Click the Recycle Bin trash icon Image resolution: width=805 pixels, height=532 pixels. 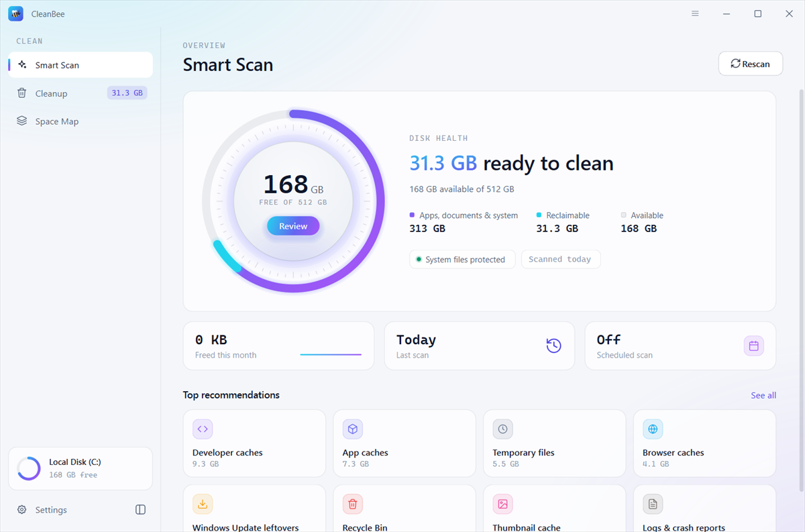(x=353, y=504)
